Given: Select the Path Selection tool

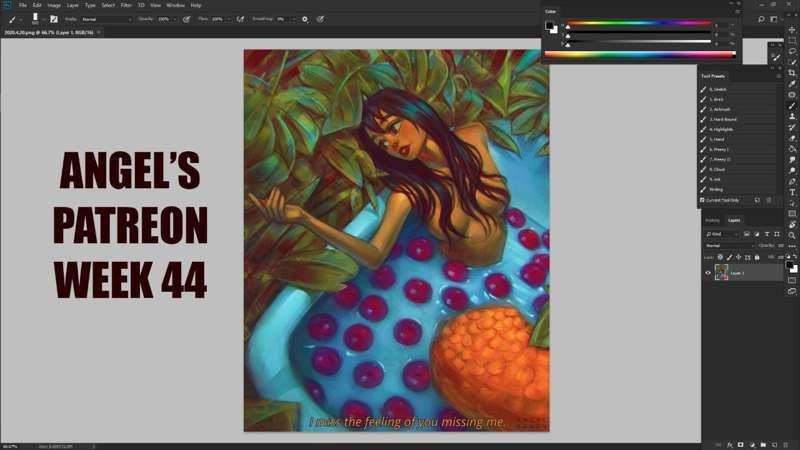Looking at the screenshot, I should (x=792, y=203).
